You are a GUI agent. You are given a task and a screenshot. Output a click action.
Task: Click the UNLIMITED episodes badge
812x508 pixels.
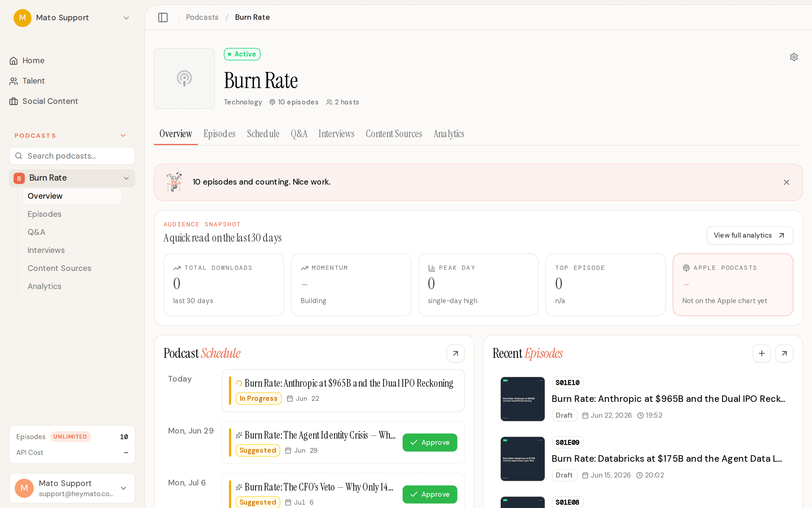[x=70, y=437]
